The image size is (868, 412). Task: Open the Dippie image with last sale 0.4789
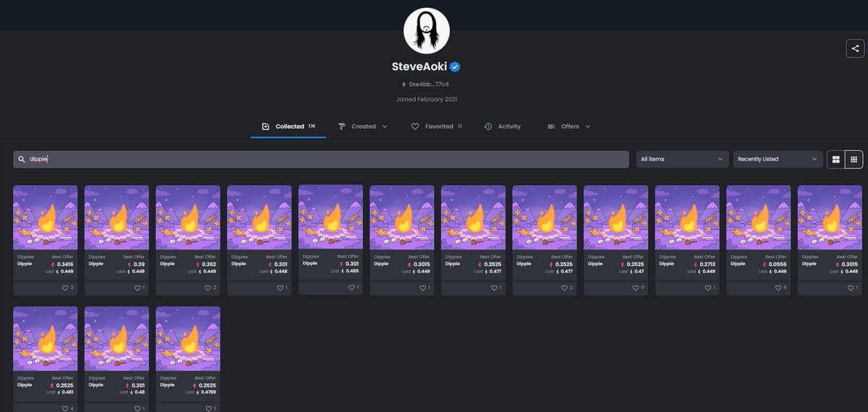pos(188,339)
